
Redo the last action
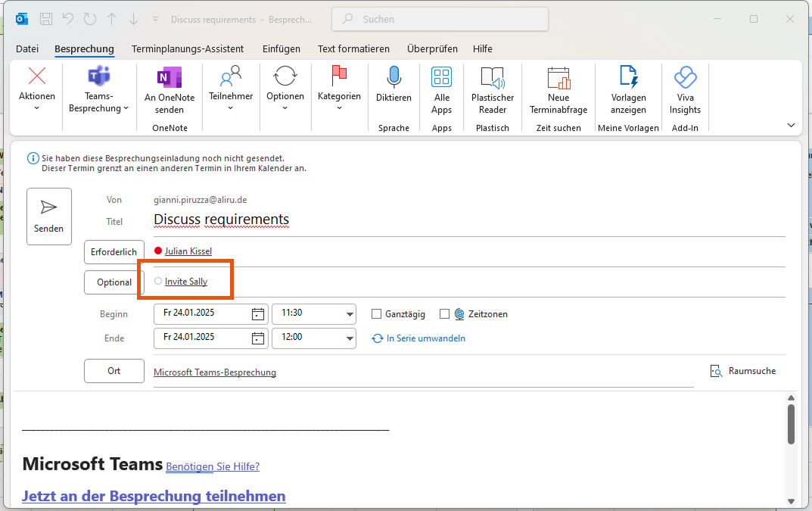90,19
